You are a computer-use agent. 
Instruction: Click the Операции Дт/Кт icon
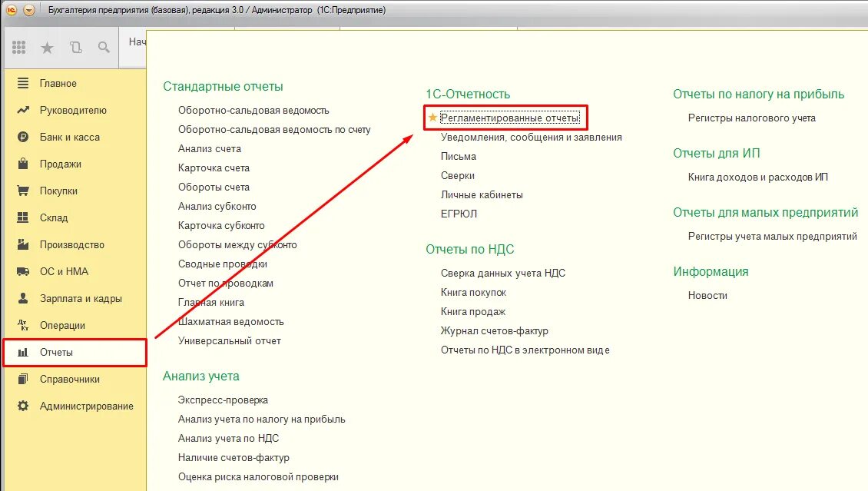(x=23, y=325)
